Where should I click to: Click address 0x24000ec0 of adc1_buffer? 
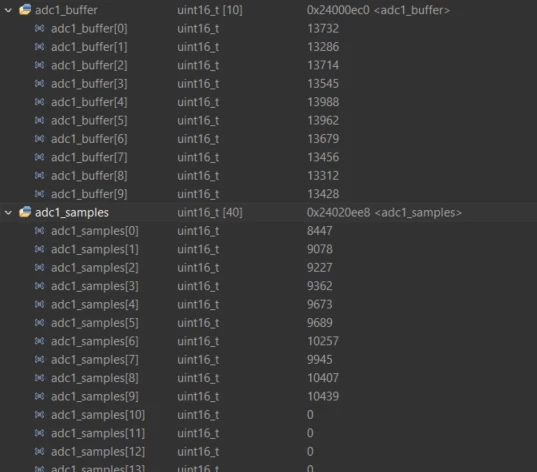[x=338, y=10]
